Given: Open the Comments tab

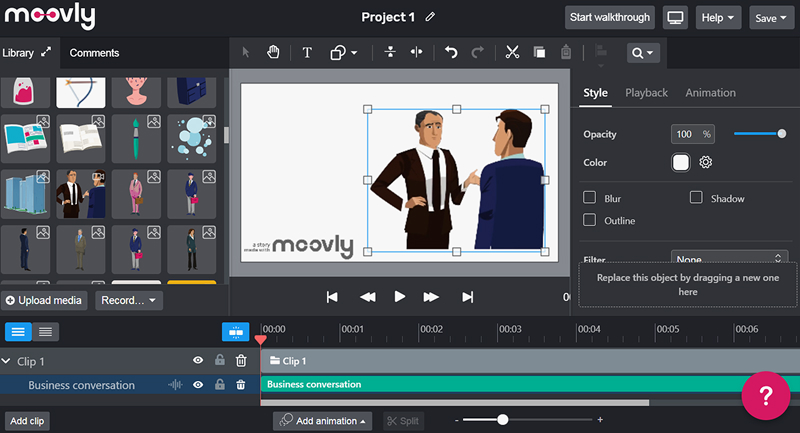Looking at the screenshot, I should 94,53.
